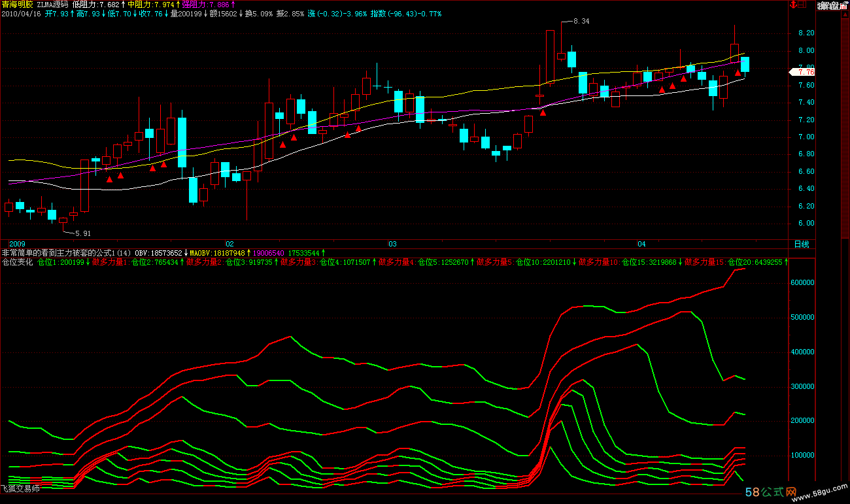Click the red 做多力量10 label
This screenshot has height=504, width=850.
click(600, 262)
